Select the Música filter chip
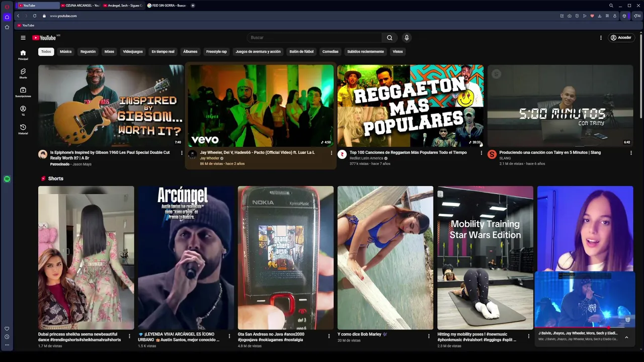The image size is (644, 362). coord(65,52)
